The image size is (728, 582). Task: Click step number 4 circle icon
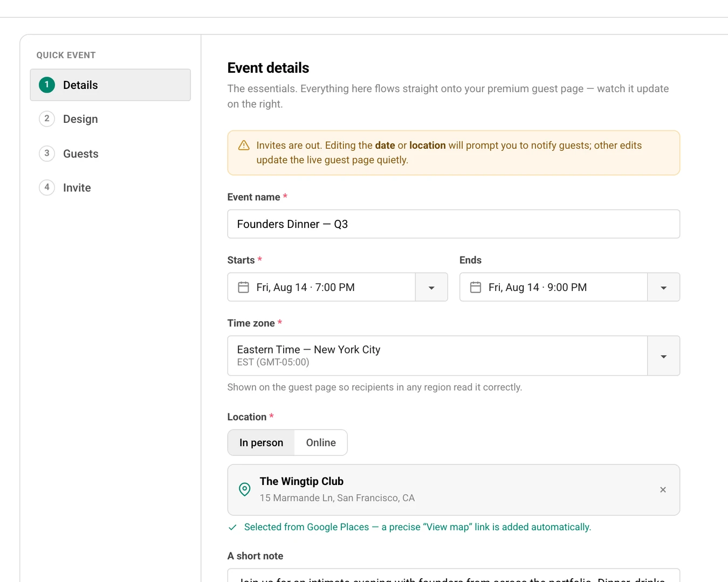[47, 187]
